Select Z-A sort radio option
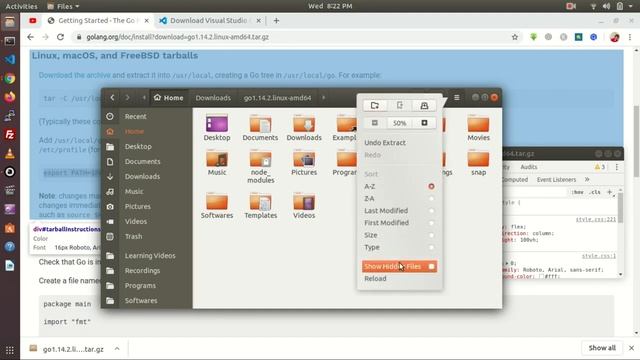Image resolution: width=640 pixels, height=360 pixels. [x=431, y=199]
